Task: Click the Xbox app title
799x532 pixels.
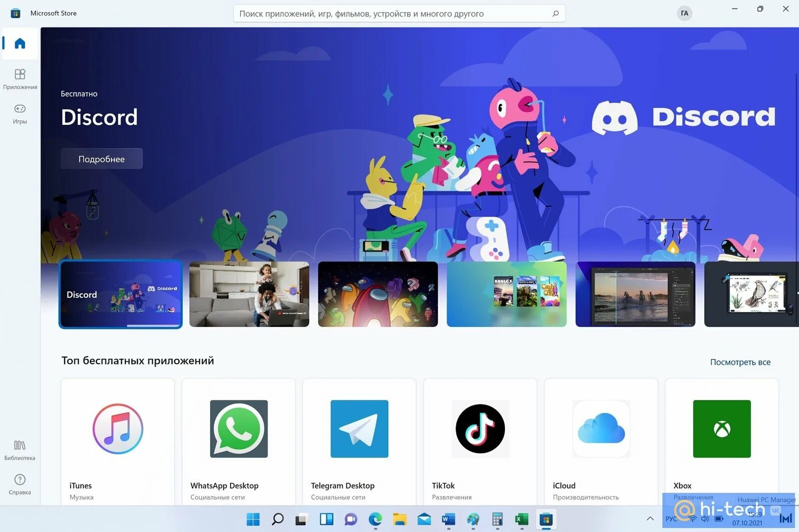Action: (x=682, y=486)
